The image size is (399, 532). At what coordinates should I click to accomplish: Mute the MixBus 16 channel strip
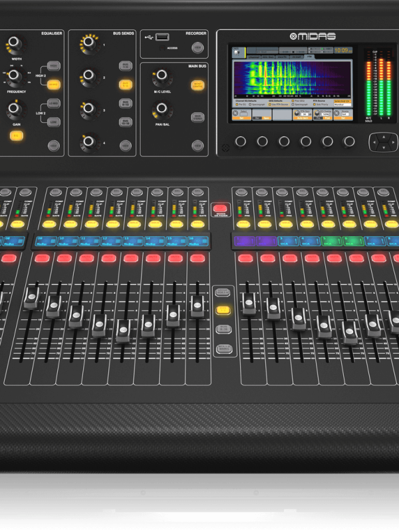point(198,258)
